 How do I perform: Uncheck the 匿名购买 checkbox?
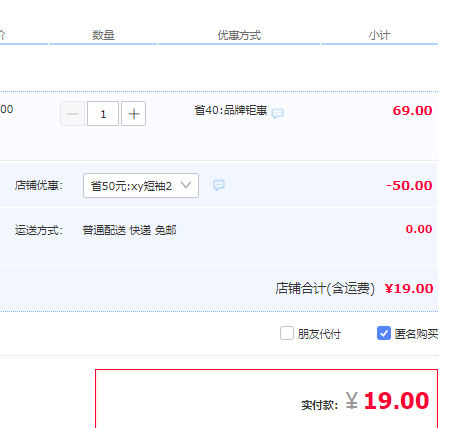click(384, 333)
